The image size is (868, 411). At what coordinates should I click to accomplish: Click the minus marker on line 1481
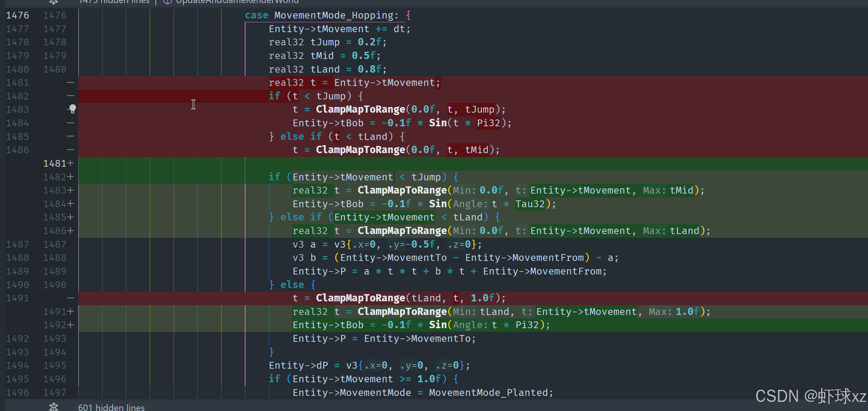71,82
